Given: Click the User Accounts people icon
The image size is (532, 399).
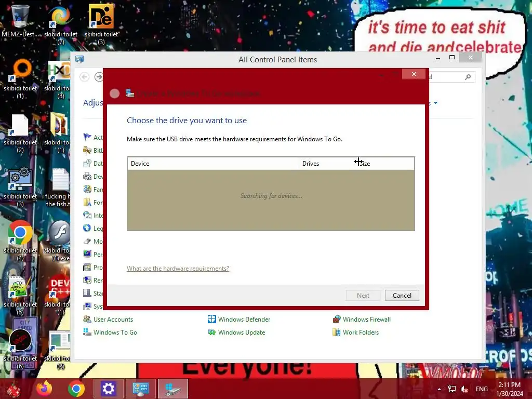Looking at the screenshot, I should 87,319.
